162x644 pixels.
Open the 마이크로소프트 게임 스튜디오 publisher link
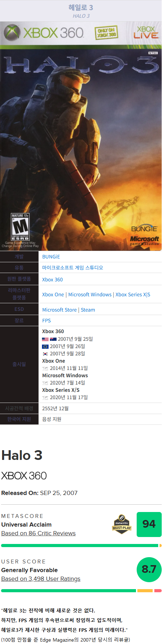tap(73, 267)
